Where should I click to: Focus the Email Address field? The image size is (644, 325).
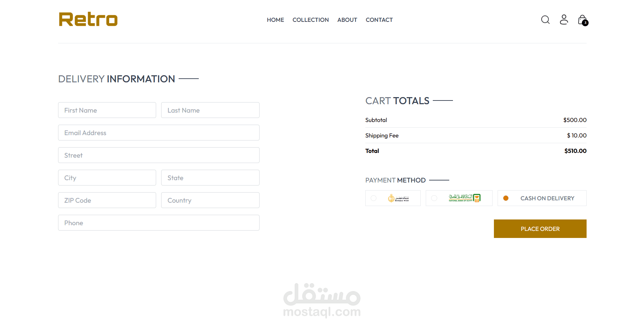[159, 133]
